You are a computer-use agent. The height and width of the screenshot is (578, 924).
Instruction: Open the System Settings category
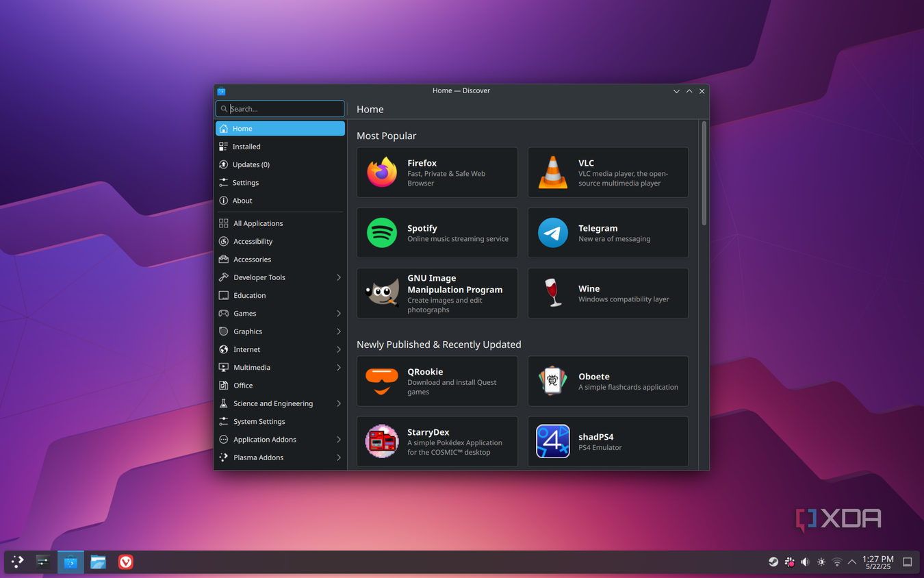coord(280,422)
